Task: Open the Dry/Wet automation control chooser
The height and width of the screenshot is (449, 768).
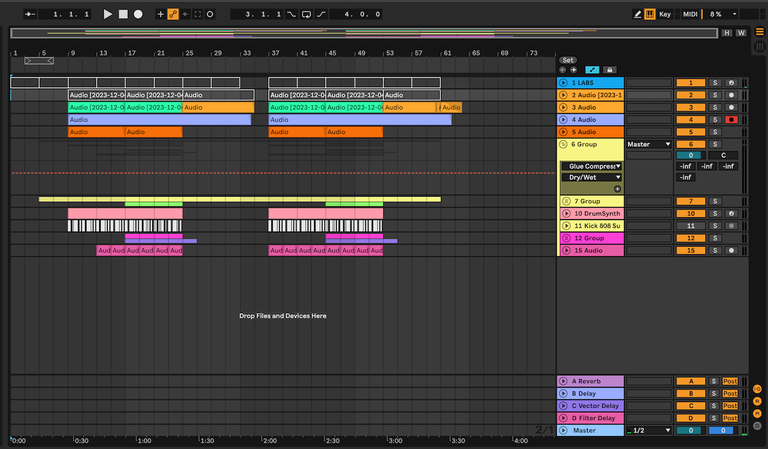Action: coord(592,177)
